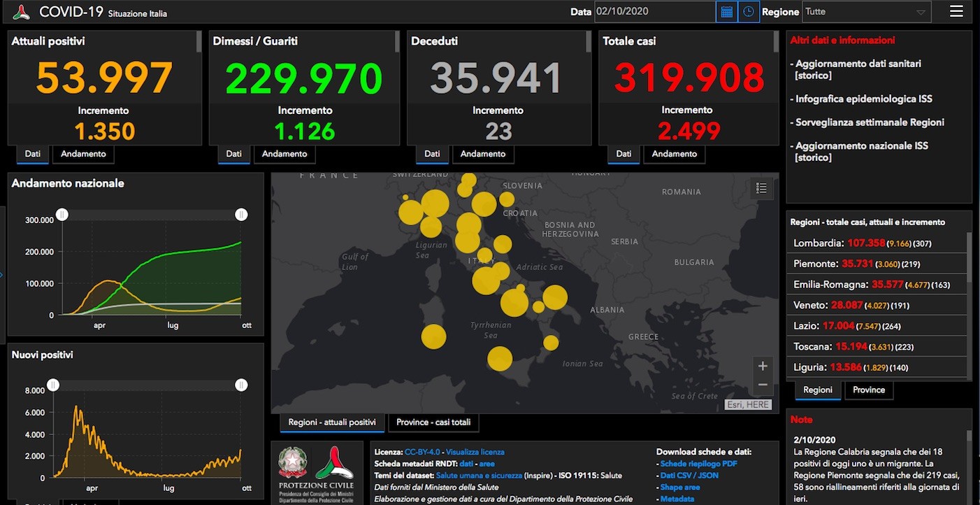Image resolution: width=980 pixels, height=505 pixels.
Task: Grab right range handle of Nuovi positivi chart
Action: pos(242,385)
